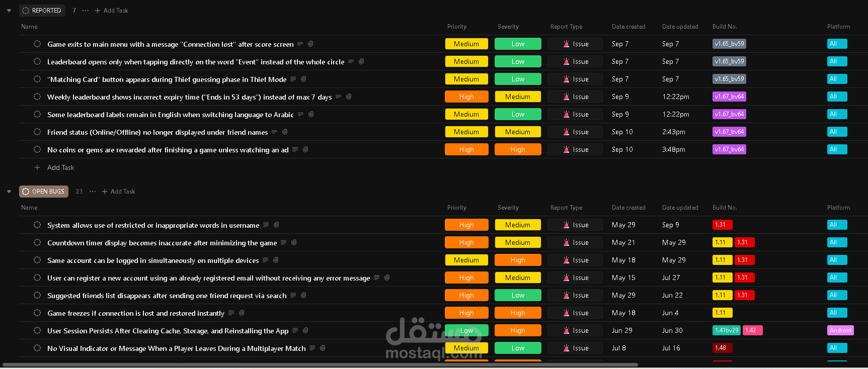
Task: Toggle status circle for 'Game exits to main menu' task
Action: tap(37, 44)
